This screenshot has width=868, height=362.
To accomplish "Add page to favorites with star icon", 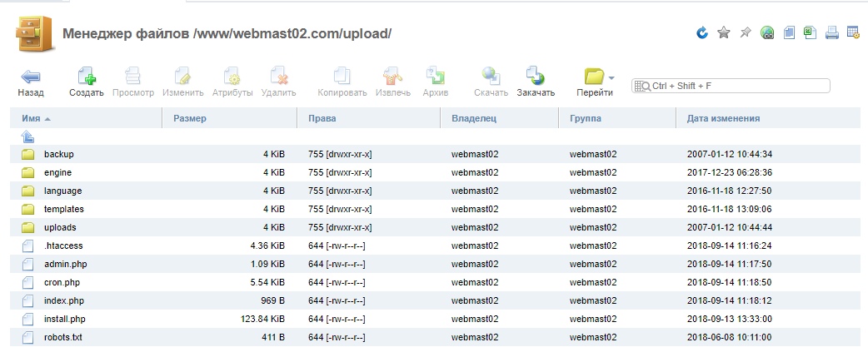I will (724, 33).
